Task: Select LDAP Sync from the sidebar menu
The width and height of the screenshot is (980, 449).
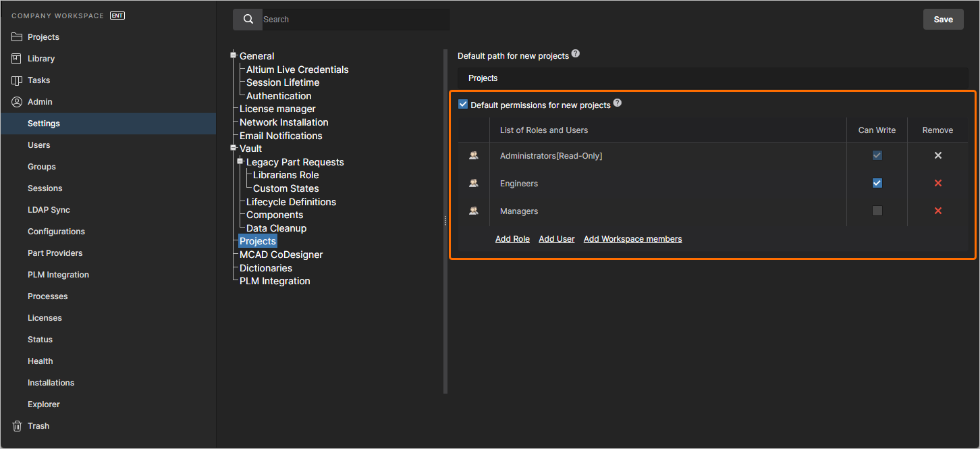Action: click(x=47, y=209)
